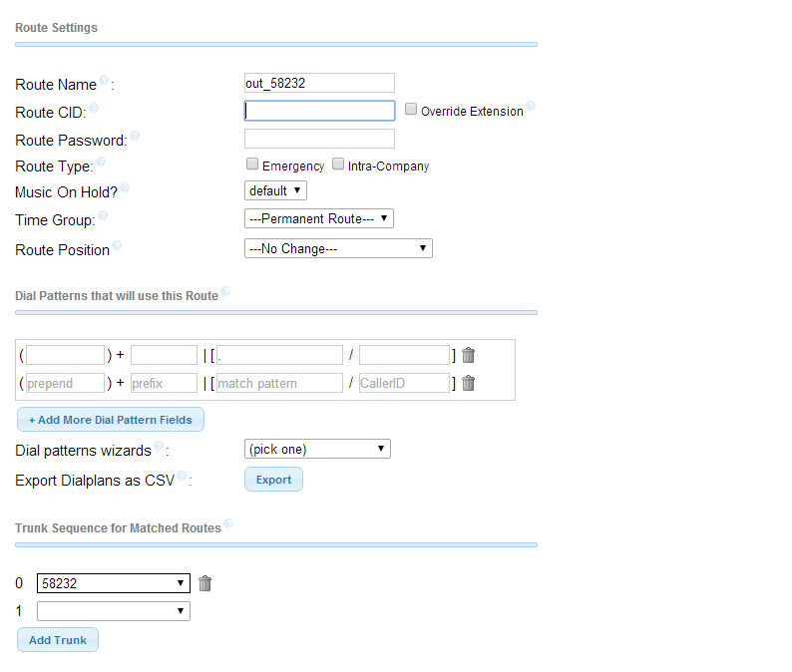Click Add More Dial Pattern Fields
Viewport: 792px width, 672px height.
(111, 420)
